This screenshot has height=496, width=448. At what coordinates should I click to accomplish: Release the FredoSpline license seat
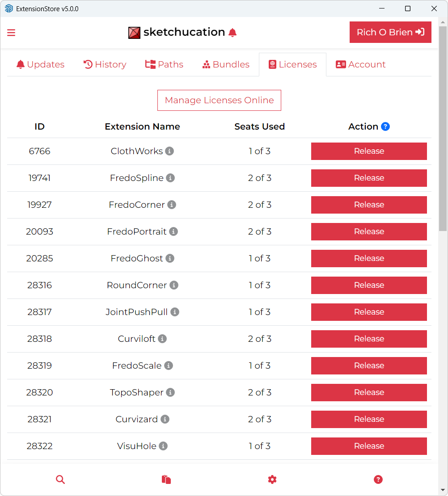[x=369, y=178]
